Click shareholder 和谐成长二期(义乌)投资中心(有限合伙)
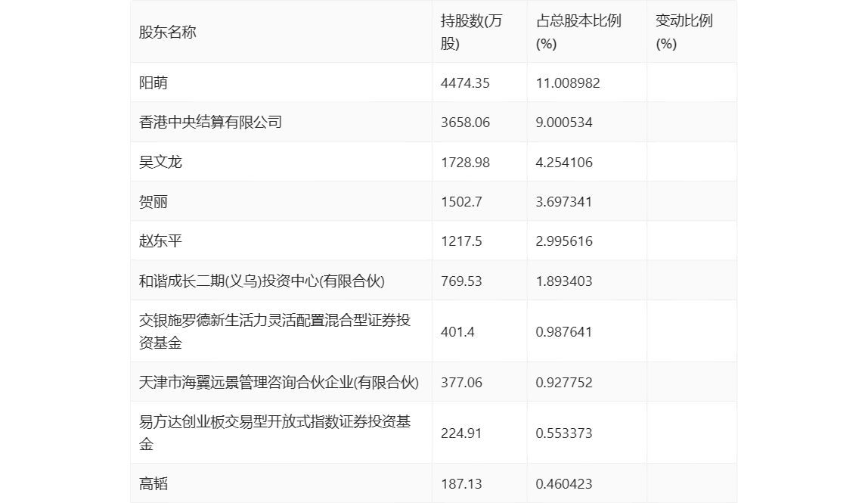The image size is (868, 503). click(262, 281)
